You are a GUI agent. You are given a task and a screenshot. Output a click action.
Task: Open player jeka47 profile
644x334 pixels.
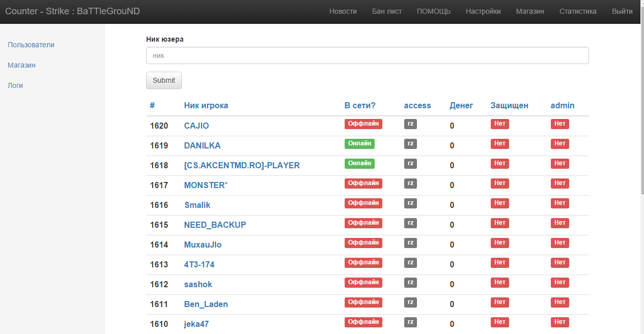click(x=197, y=324)
